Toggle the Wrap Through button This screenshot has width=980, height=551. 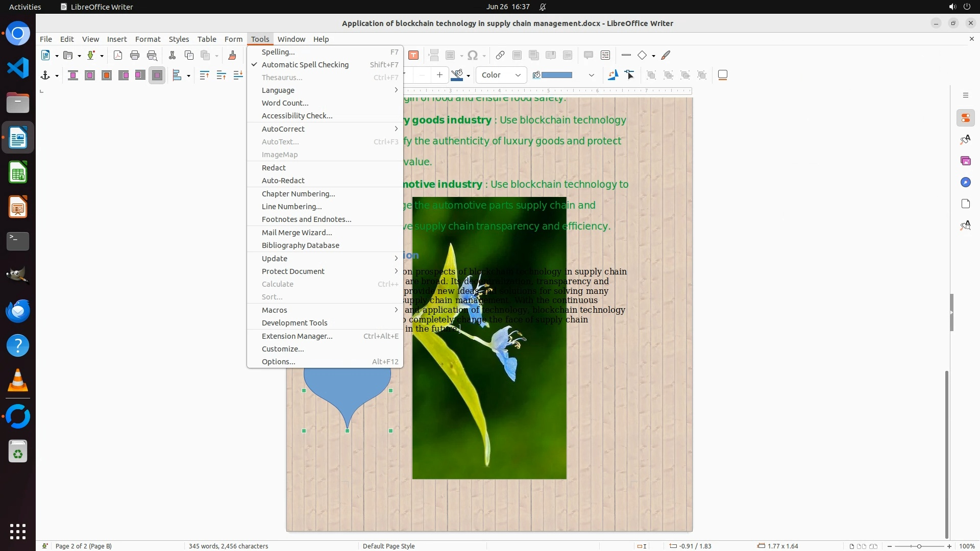pyautogui.click(x=157, y=75)
